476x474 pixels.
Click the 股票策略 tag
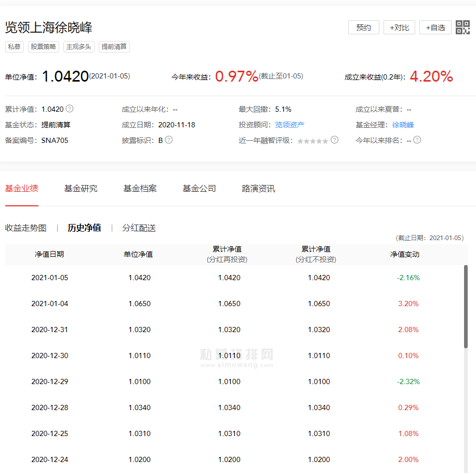[x=44, y=47]
